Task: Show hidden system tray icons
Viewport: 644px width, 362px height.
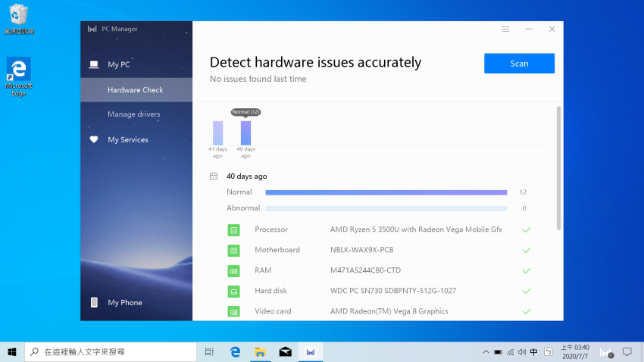Action: pos(486,351)
